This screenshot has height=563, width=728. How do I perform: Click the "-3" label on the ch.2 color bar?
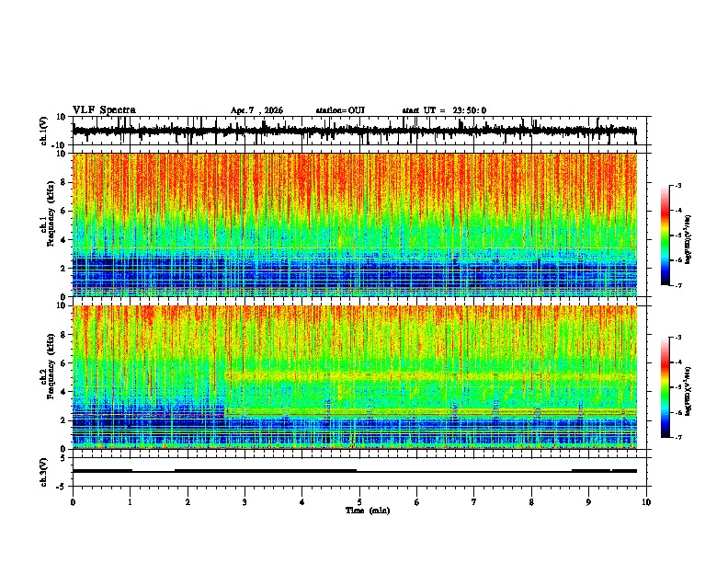678,338
